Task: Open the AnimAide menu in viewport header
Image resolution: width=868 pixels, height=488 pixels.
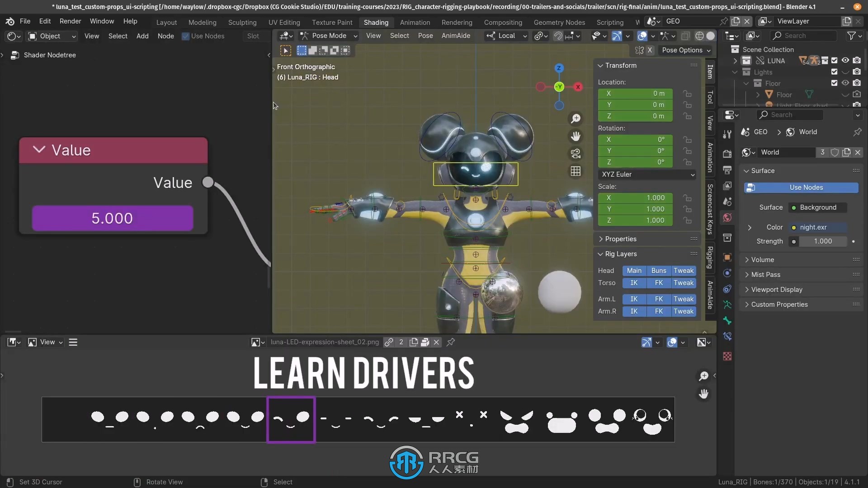Action: [456, 36]
